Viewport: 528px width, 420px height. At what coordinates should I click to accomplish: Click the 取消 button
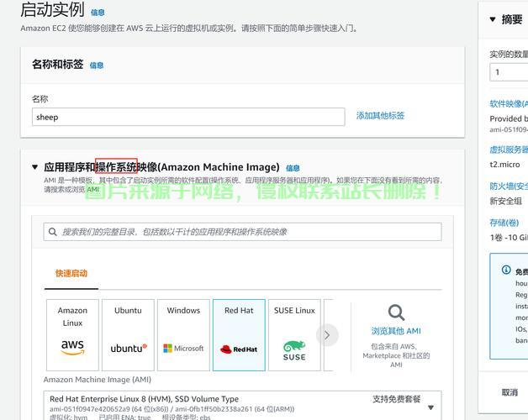pyautogui.click(x=510, y=392)
